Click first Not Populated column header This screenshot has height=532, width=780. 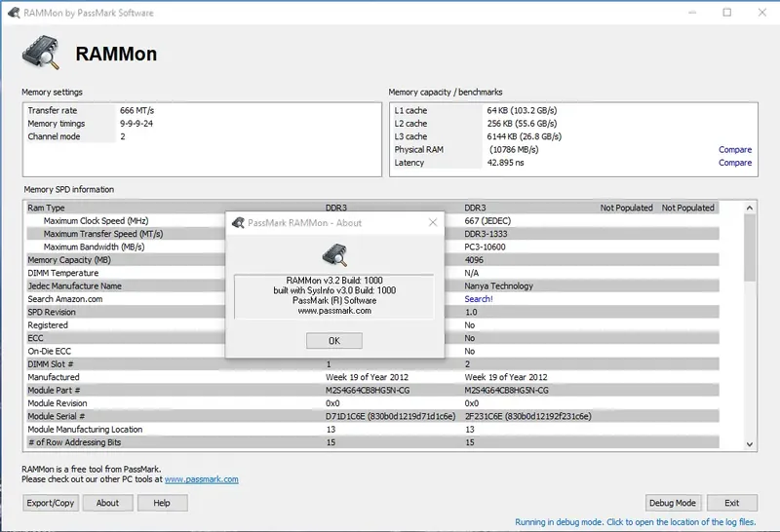[626, 208]
